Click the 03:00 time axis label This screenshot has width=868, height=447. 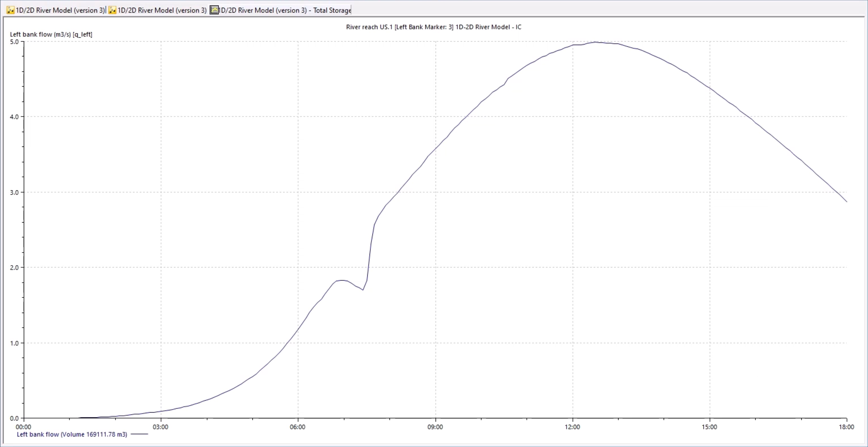[x=160, y=427]
